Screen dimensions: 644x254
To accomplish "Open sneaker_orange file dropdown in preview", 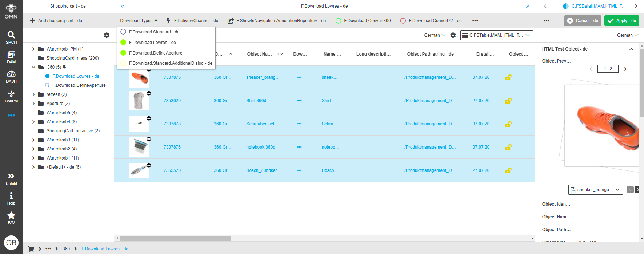I will tap(596, 190).
